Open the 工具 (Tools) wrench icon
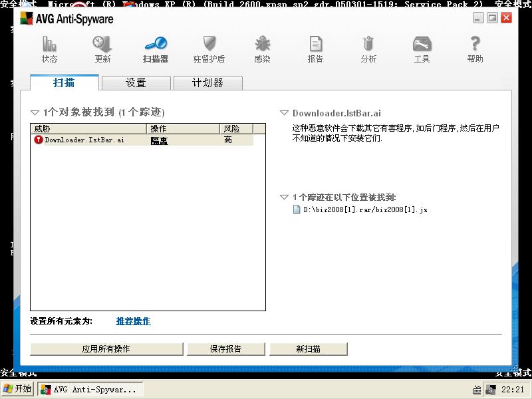532x399 pixels. [422, 44]
